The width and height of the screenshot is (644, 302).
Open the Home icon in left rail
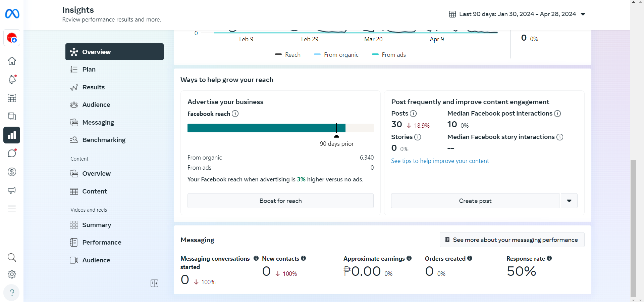click(12, 61)
